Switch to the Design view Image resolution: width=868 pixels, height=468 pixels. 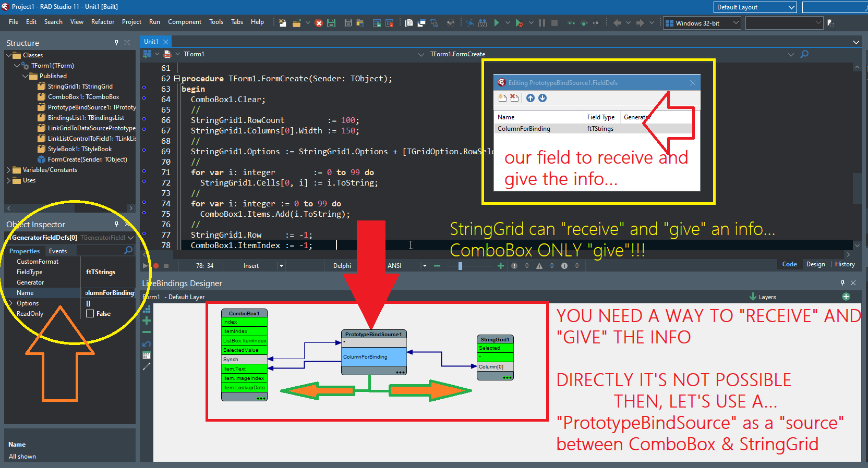[x=815, y=264]
